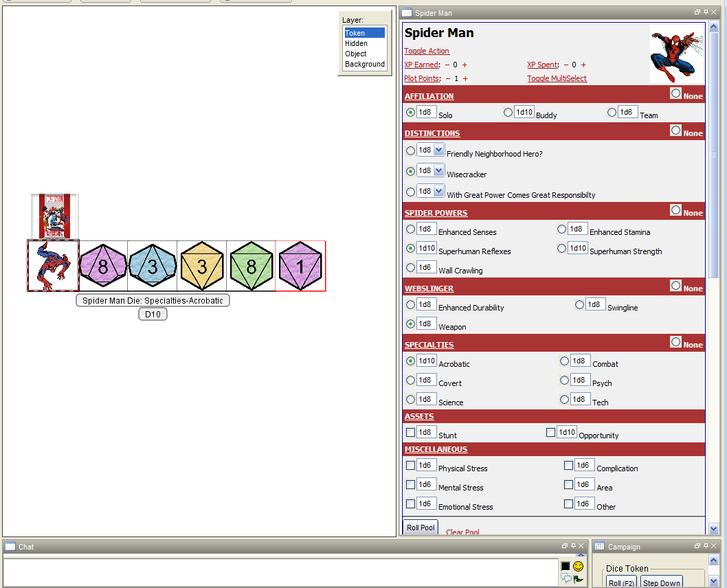
Task: Click the Chat panel title icon
Action: pyautogui.click(x=10, y=546)
